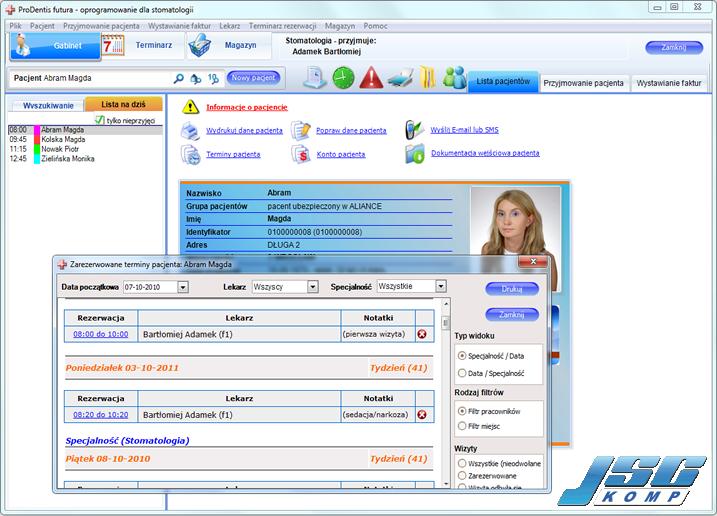The image size is (717, 516).
Task: Open the '08:20 do 10:20' reservation link
Action: coord(101,415)
